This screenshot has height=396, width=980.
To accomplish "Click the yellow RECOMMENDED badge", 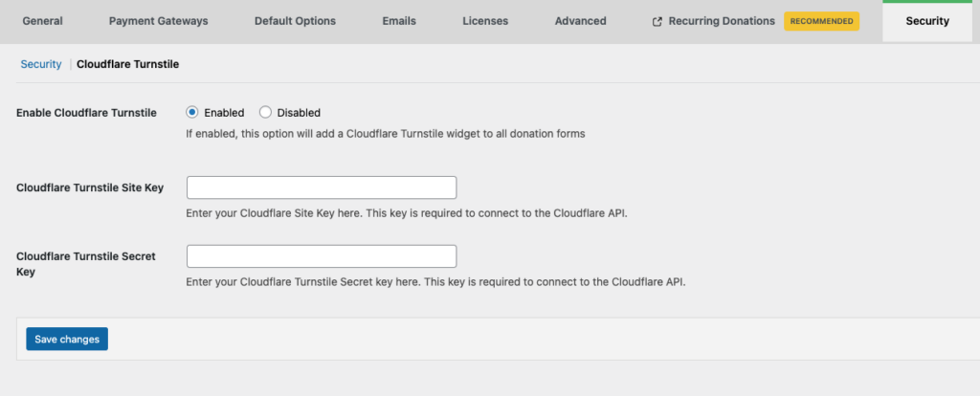I will click(x=821, y=21).
